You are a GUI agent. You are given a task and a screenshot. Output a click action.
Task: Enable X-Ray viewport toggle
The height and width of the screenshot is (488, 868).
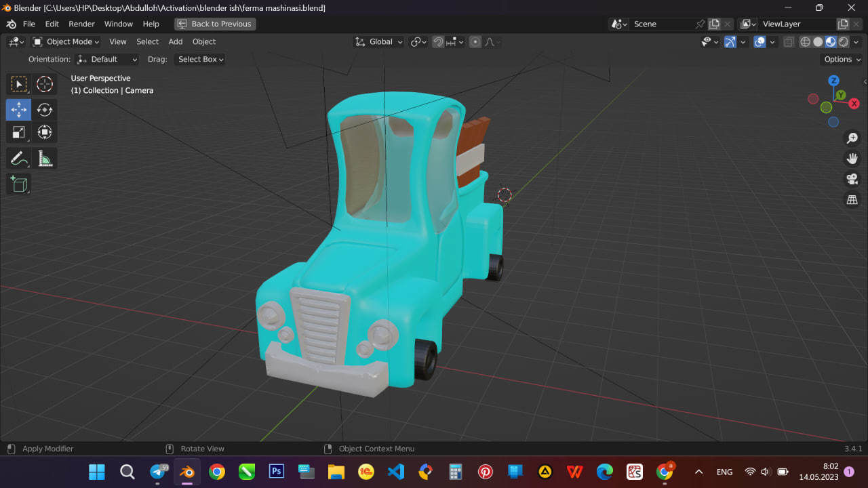pos(789,41)
